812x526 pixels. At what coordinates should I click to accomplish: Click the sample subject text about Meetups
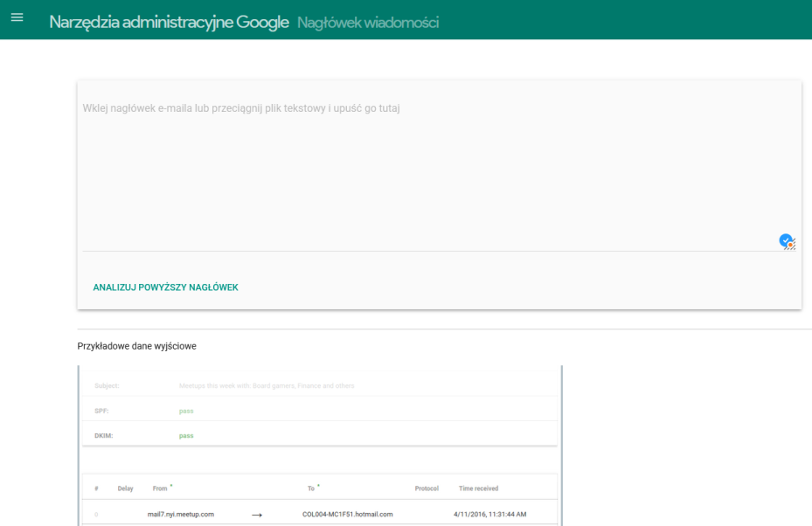pos(267,385)
